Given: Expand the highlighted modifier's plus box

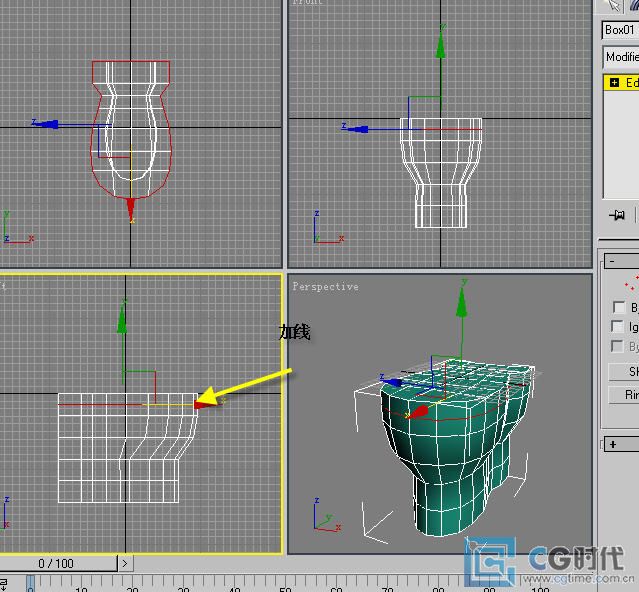Looking at the screenshot, I should [x=614, y=83].
